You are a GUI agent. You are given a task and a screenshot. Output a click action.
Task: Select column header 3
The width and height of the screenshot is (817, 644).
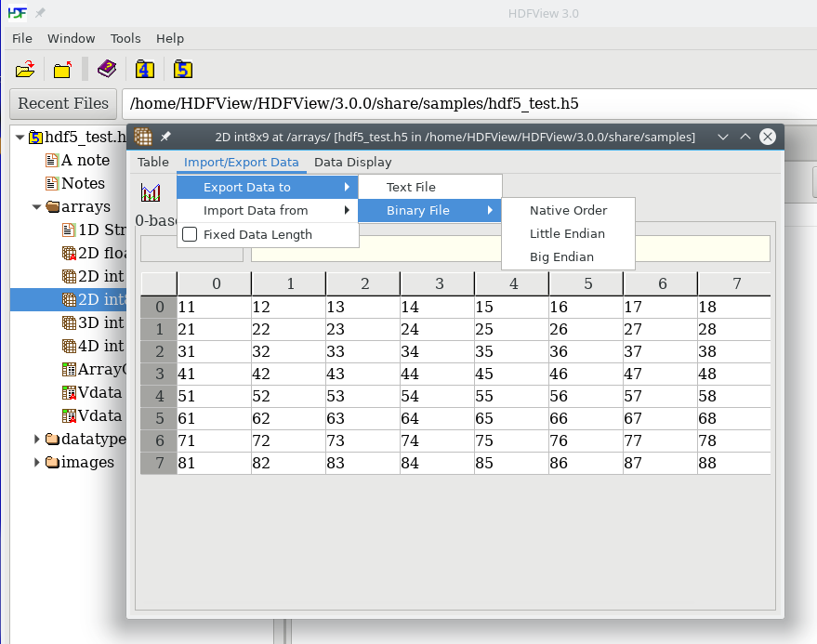437,283
